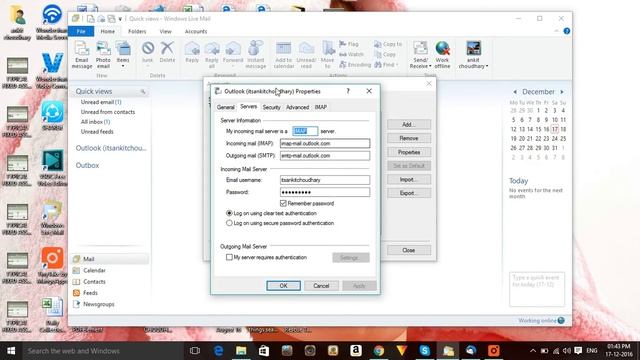Click help question mark in Properties dialog
The width and height of the screenshot is (640, 360).
(x=348, y=91)
